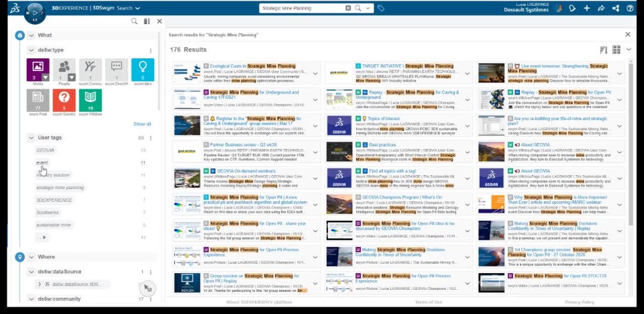
Task: Show more user tags arrow
Action: point(44,237)
